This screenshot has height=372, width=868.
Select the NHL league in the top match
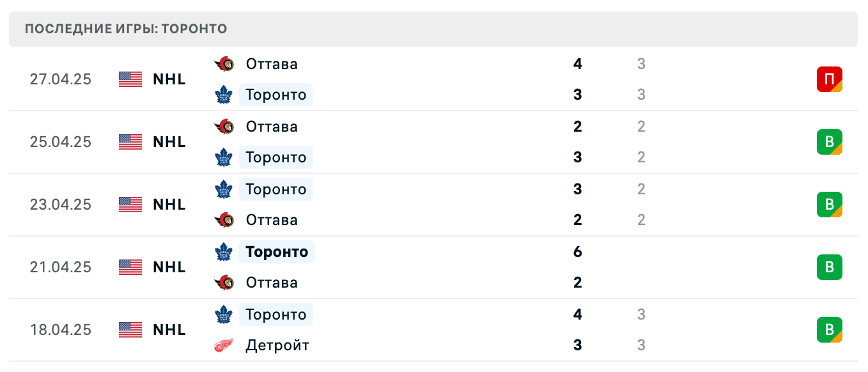click(x=169, y=79)
